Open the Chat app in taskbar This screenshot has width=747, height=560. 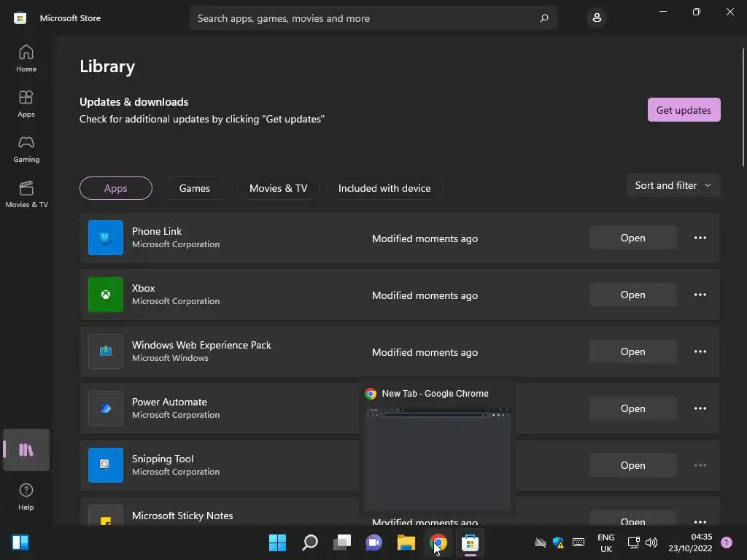pyautogui.click(x=374, y=542)
